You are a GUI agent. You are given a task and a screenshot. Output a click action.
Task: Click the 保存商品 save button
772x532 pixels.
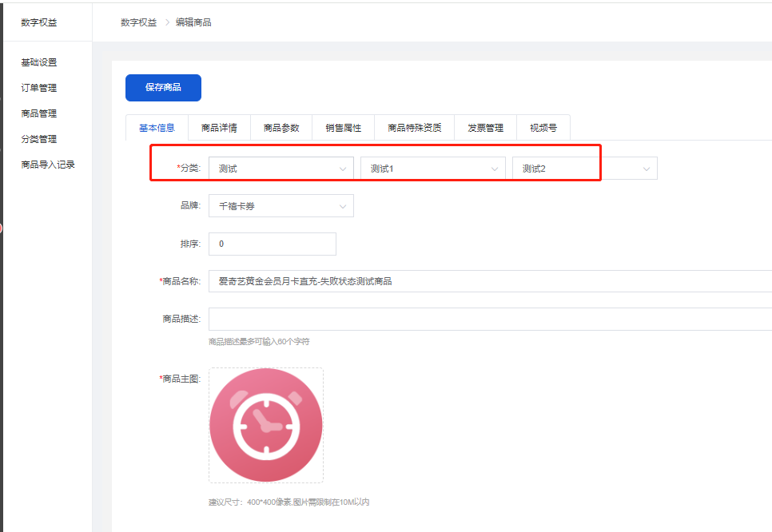163,88
